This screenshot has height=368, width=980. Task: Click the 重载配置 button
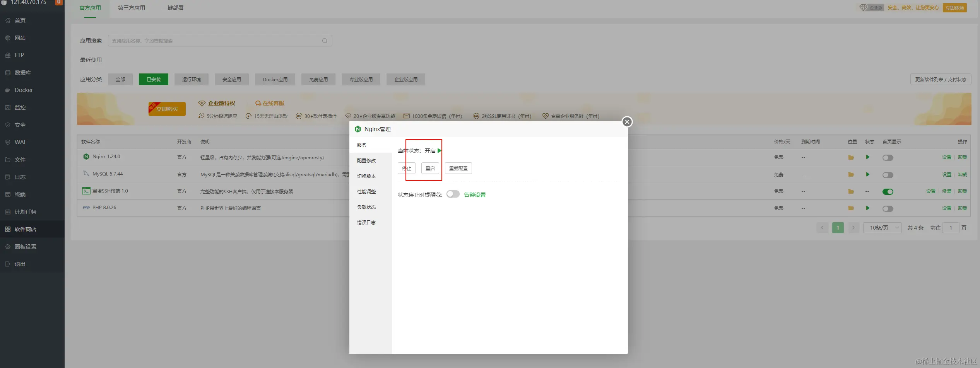tap(458, 169)
